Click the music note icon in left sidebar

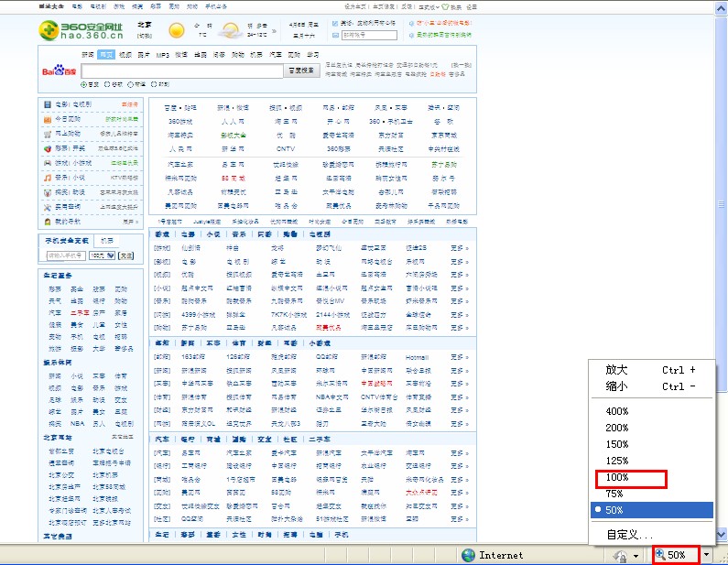point(48,178)
